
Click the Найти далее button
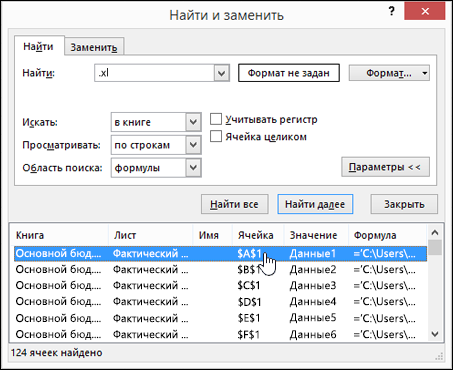pos(315,204)
